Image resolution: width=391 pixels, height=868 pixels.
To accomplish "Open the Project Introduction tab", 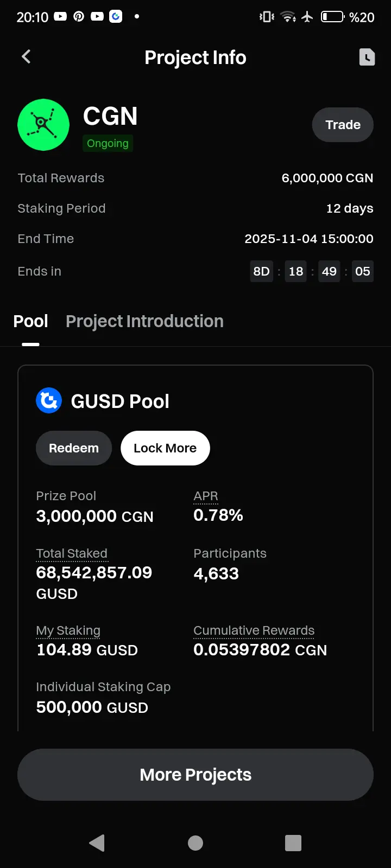I will [x=144, y=321].
